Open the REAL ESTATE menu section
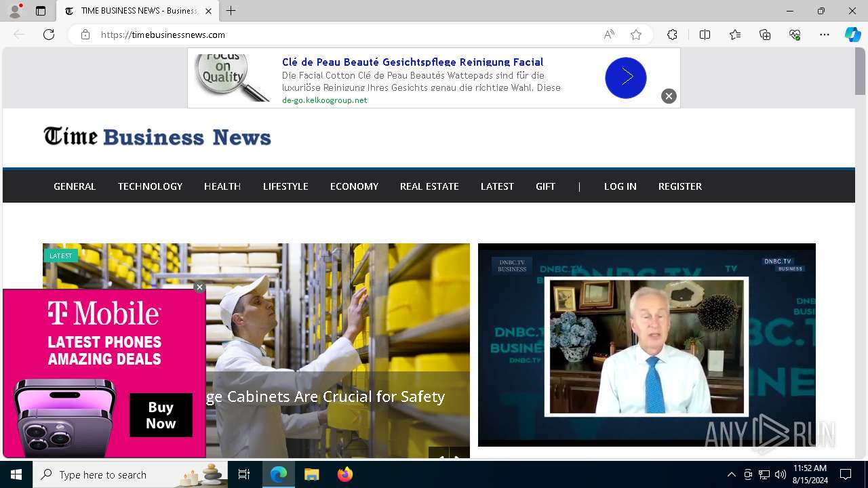The image size is (868, 488). pyautogui.click(x=429, y=186)
